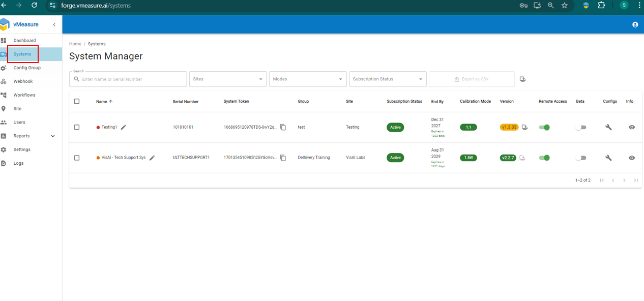Copy the system token for VisAI Tech Support
The image size is (644, 301).
[x=283, y=158]
